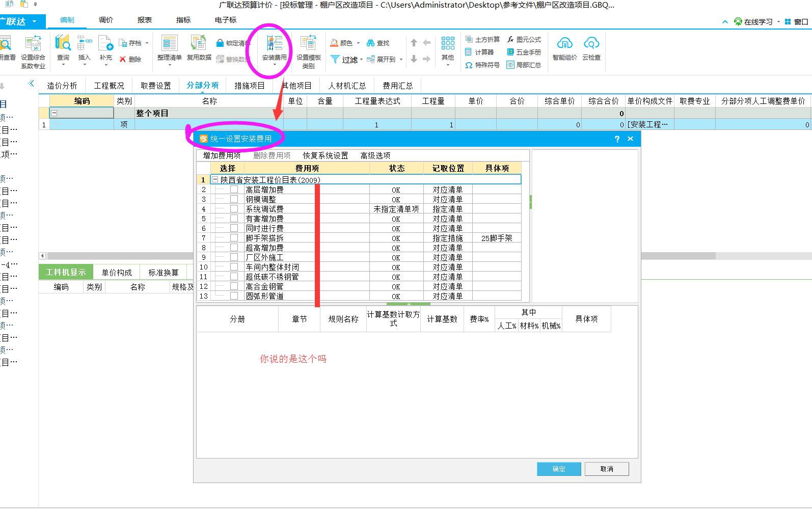Close the 统一设置安装费用 dialog

pyautogui.click(x=631, y=139)
